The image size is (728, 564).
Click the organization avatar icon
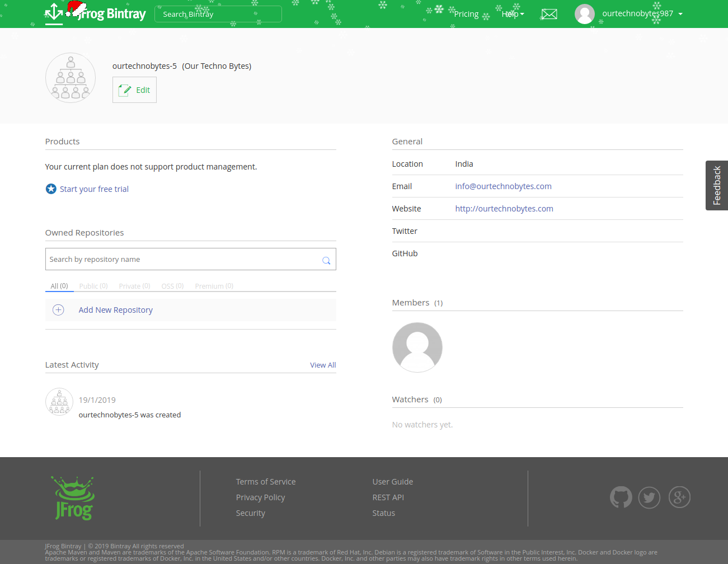click(x=71, y=78)
